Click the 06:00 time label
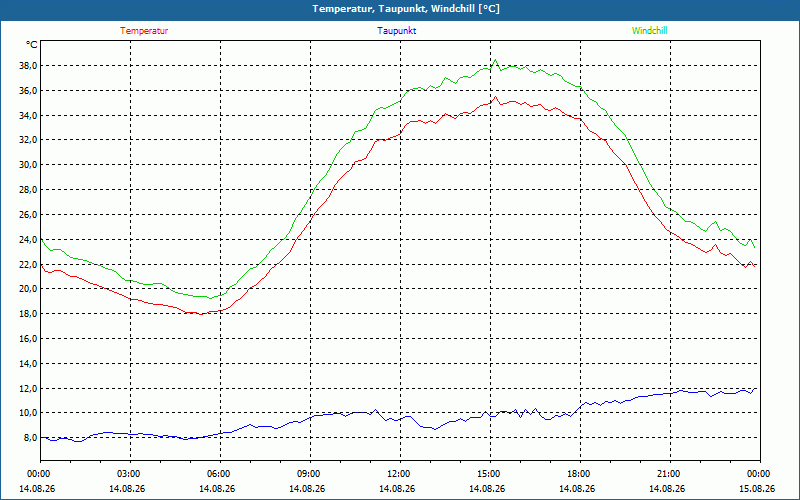This screenshot has height=500, width=800. pyautogui.click(x=220, y=474)
